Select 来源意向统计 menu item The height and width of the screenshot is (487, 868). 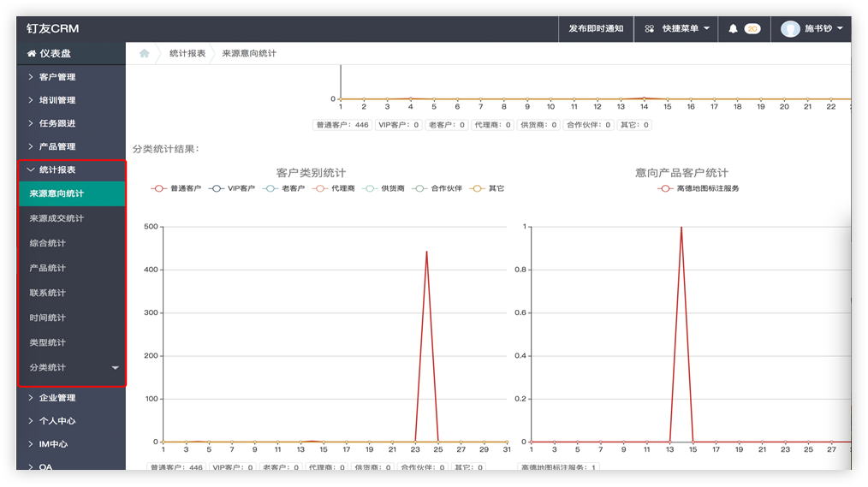72,193
